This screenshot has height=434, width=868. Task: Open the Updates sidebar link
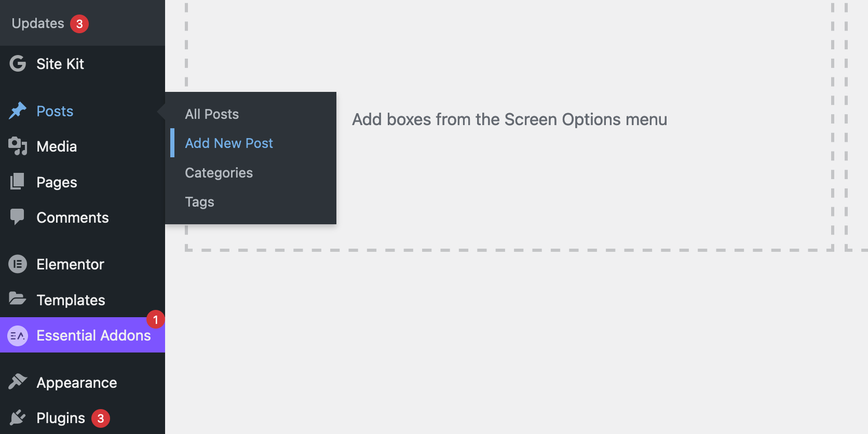[x=38, y=23]
